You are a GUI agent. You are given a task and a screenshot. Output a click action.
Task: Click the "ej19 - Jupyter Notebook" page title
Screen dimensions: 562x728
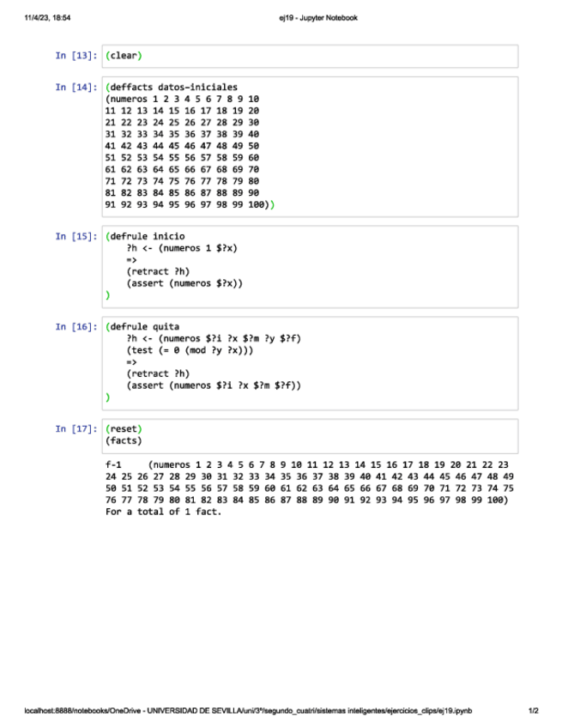pyautogui.click(x=317, y=18)
